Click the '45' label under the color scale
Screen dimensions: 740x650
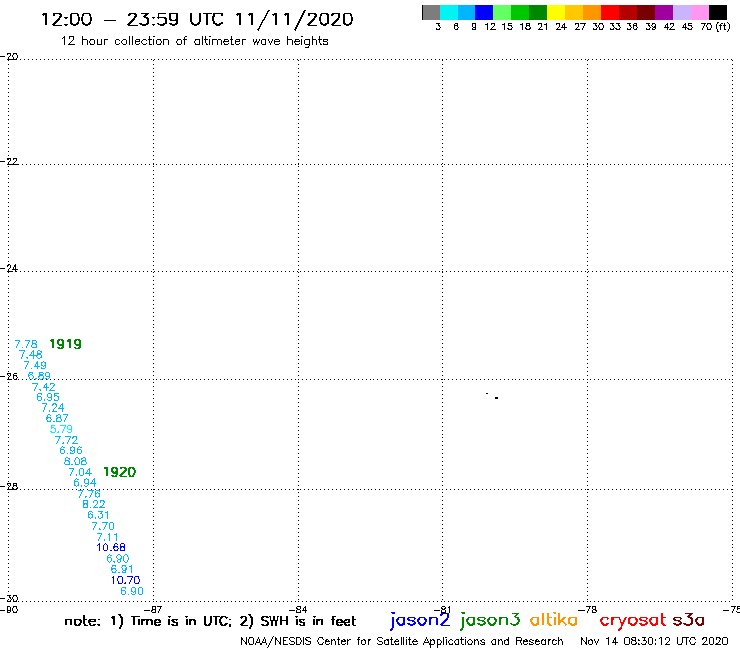pyautogui.click(x=687, y=26)
